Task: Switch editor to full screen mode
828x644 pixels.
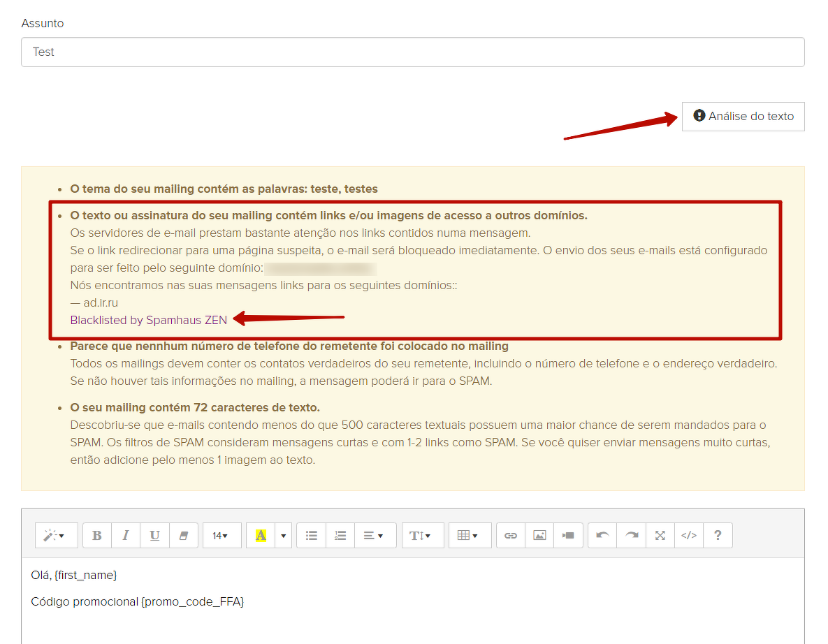Action: [660, 536]
